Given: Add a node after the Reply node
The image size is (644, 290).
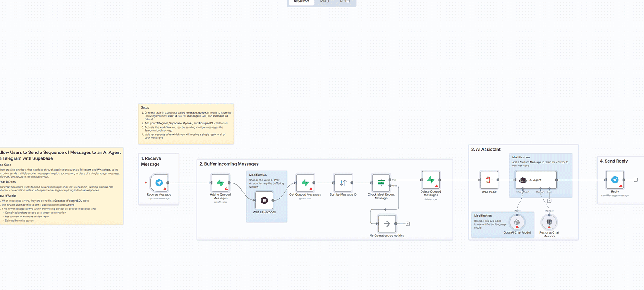Looking at the screenshot, I should 636,180.
